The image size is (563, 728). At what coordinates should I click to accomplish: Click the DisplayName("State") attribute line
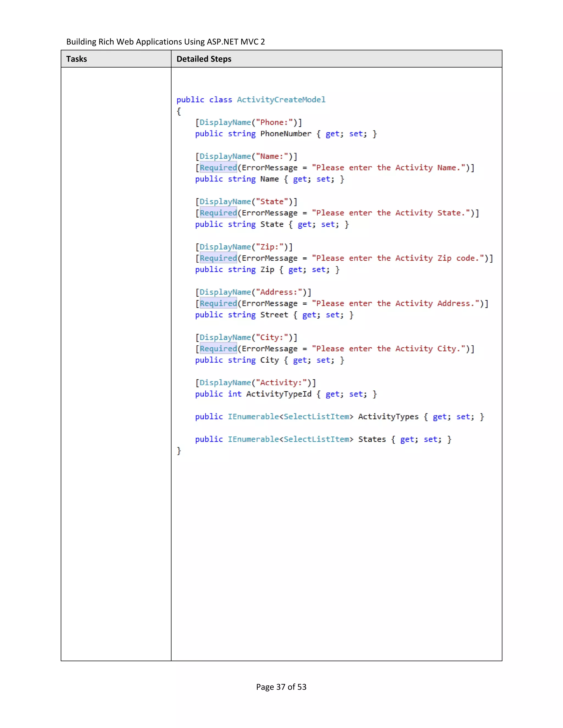pos(246,202)
